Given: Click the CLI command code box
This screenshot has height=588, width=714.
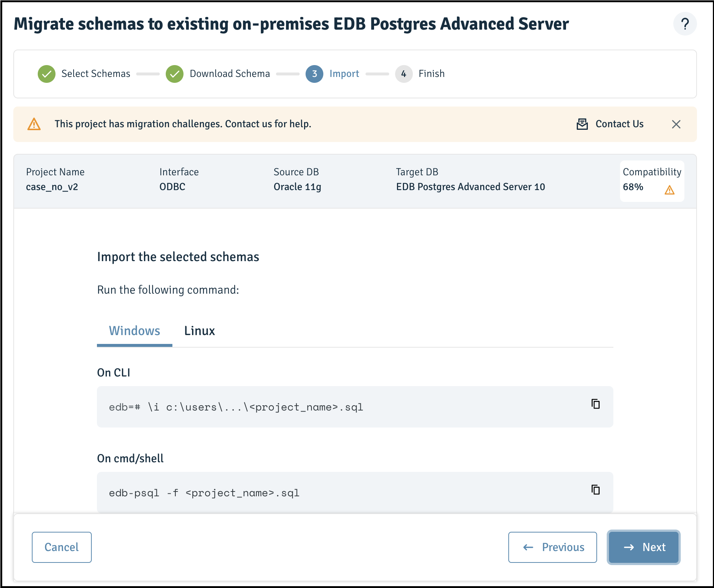Looking at the screenshot, I should tap(355, 407).
